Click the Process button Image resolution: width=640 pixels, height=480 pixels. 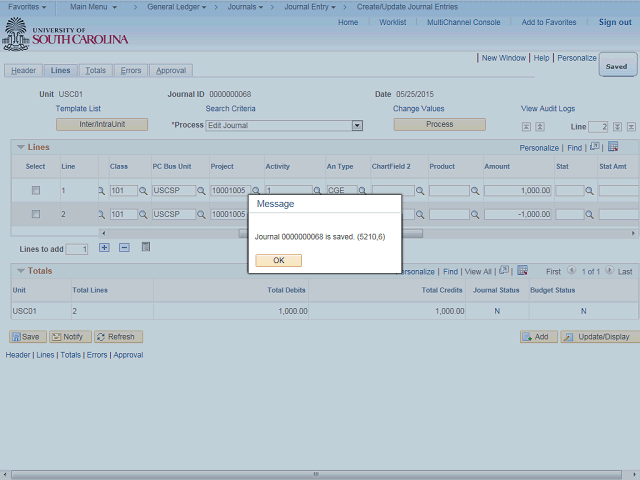440,124
